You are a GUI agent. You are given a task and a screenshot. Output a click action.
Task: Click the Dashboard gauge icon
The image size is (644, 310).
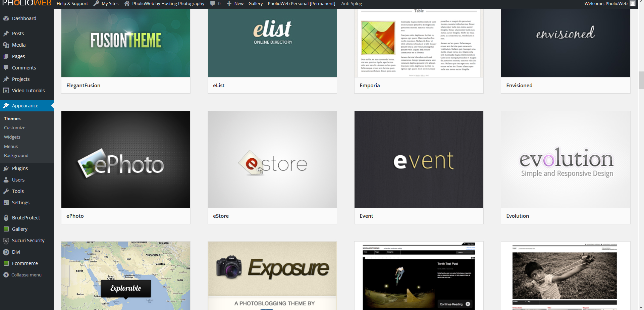point(6,18)
